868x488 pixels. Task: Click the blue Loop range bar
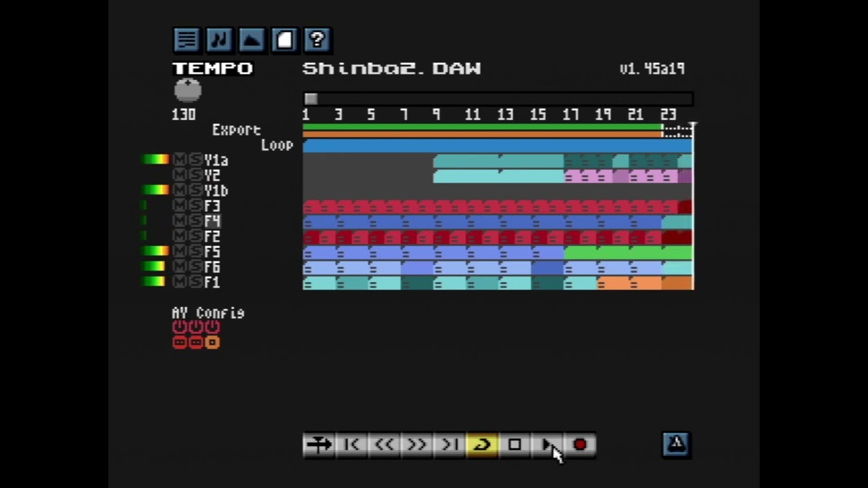pyautogui.click(x=498, y=145)
